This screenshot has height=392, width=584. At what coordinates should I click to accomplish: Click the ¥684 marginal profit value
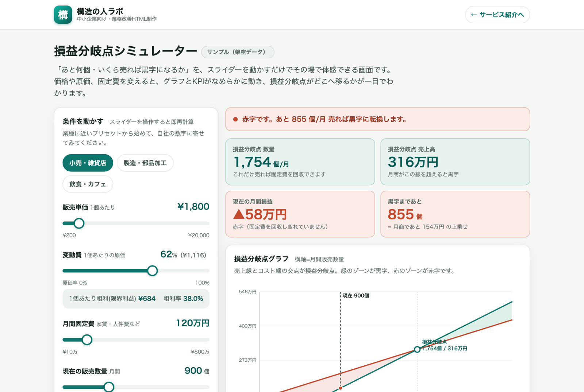[147, 299]
